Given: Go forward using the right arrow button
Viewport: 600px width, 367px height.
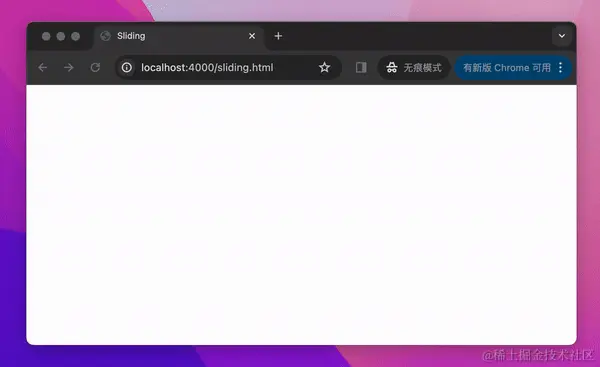Looking at the screenshot, I should tap(69, 68).
